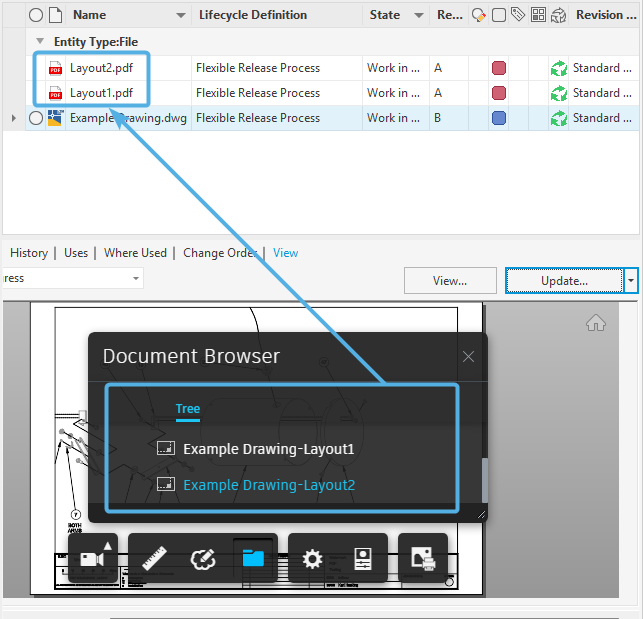Click the blue state icon in Example Drawing row
This screenshot has height=619, width=643.
pos(499,118)
